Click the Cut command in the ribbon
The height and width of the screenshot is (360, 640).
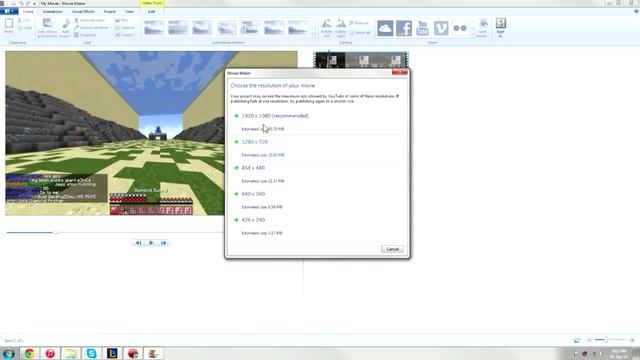point(23,20)
